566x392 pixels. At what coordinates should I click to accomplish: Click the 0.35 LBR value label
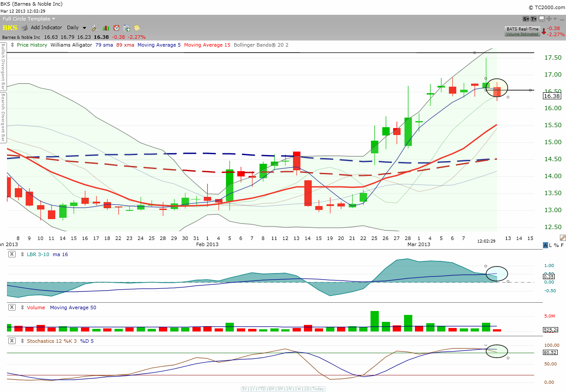pos(549,276)
